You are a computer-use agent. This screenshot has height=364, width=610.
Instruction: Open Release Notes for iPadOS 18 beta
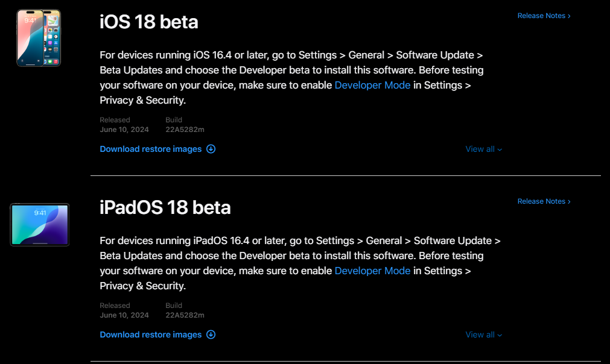tap(541, 201)
